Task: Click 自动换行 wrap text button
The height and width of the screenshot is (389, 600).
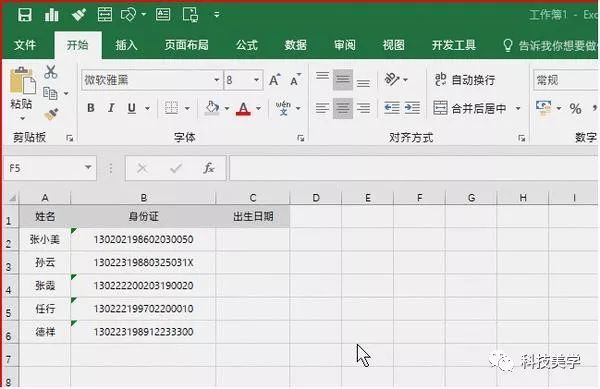Action: (465, 80)
